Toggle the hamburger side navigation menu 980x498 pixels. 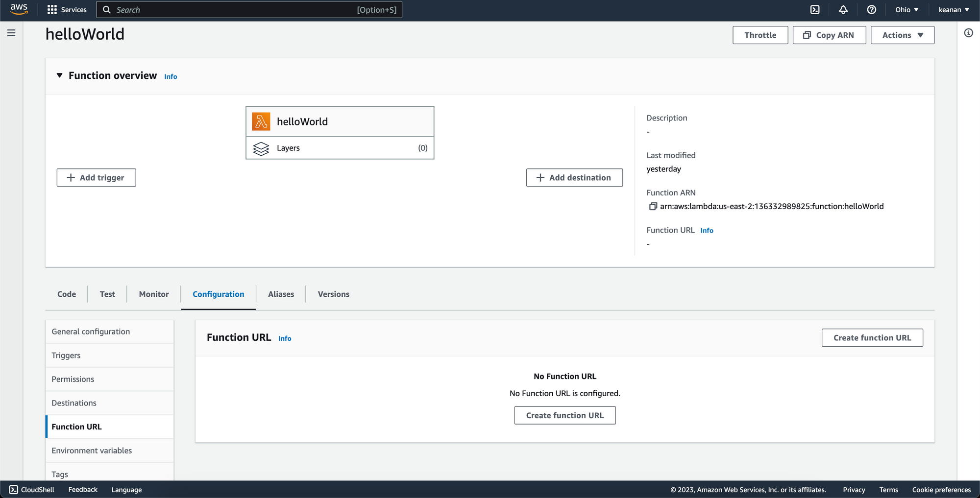11,33
